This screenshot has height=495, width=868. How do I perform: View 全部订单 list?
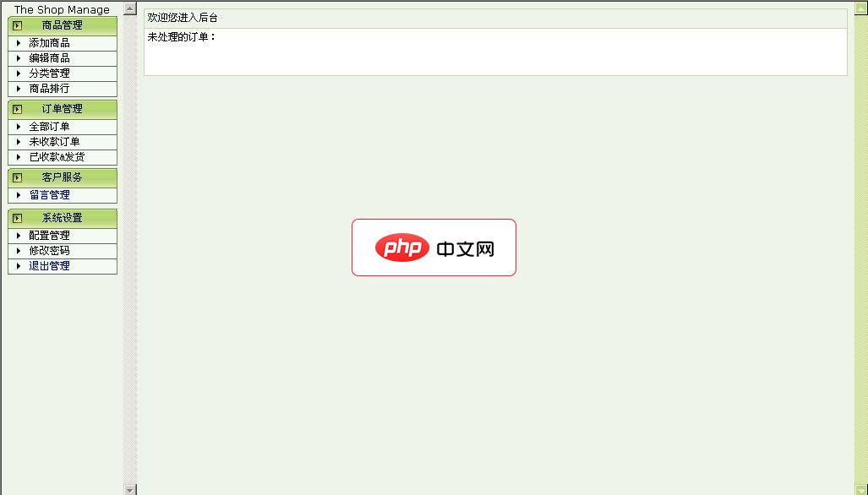(49, 127)
